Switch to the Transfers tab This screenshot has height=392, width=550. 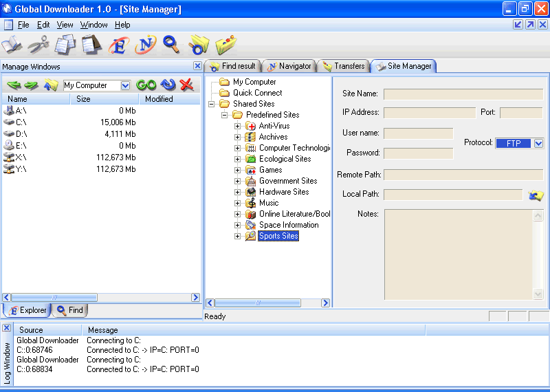tap(344, 66)
